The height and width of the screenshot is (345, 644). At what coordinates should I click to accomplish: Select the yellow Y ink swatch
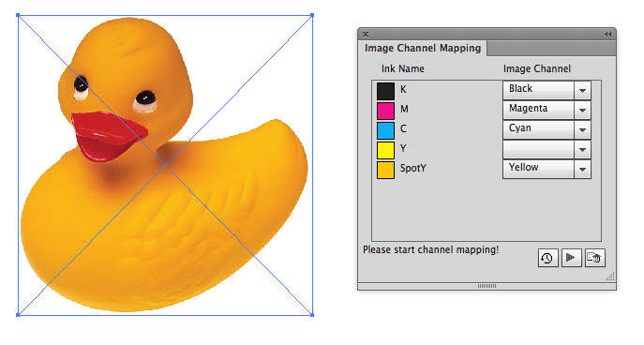pyautogui.click(x=385, y=150)
